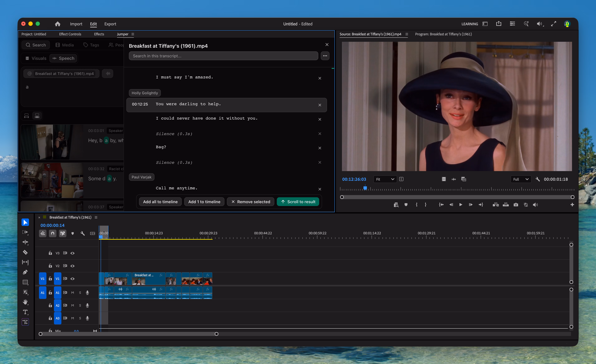Image resolution: width=596 pixels, height=364 pixels.
Task: Click Mark In bracket in Source monitor
Action: [416, 205]
